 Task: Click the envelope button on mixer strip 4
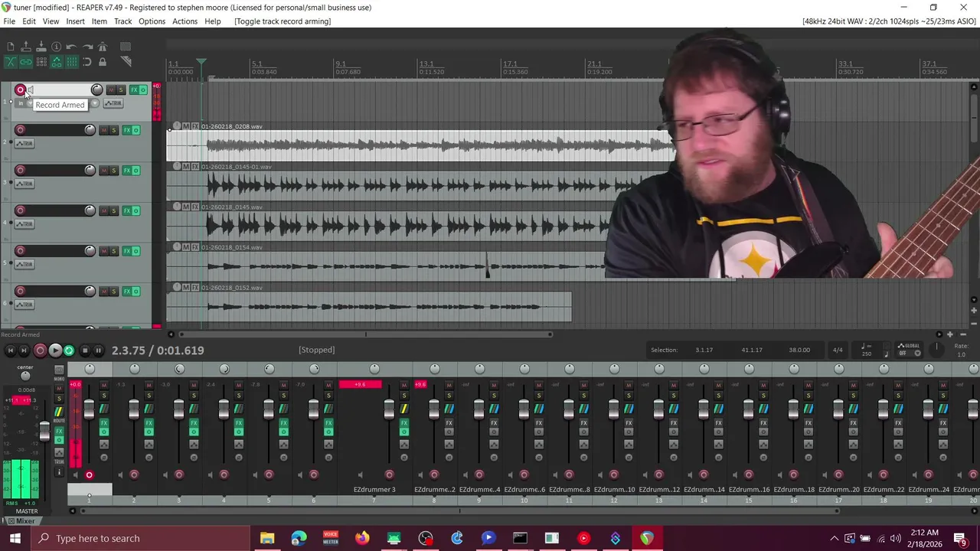coord(239,445)
